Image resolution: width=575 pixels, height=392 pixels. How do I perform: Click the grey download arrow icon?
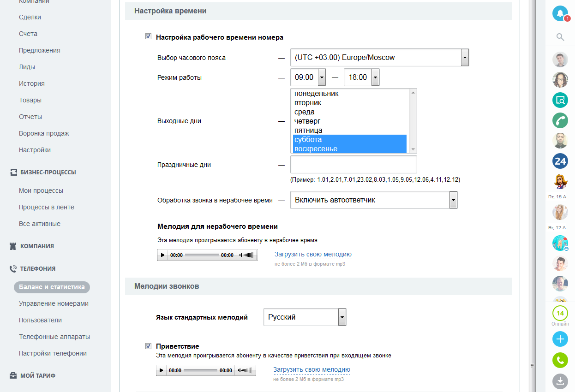560,381
